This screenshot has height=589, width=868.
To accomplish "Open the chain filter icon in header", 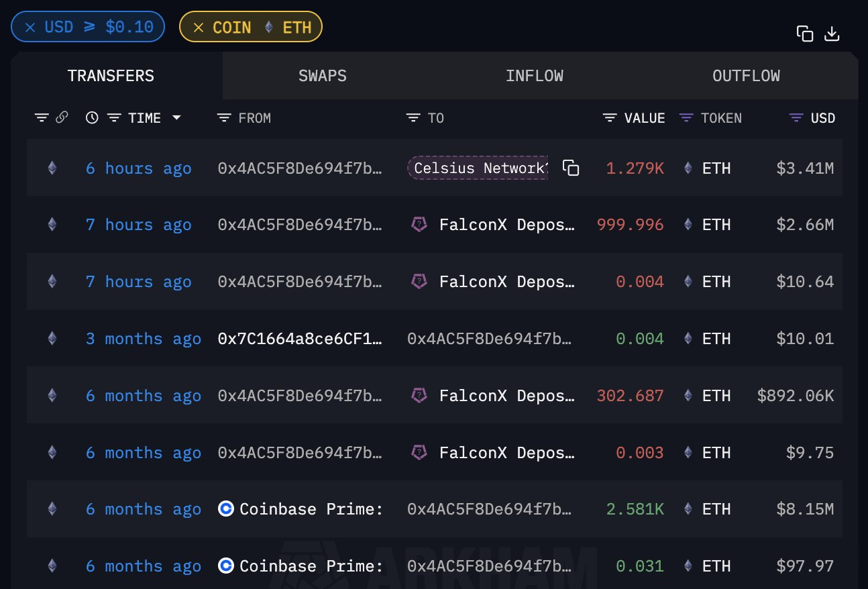I will [42, 118].
